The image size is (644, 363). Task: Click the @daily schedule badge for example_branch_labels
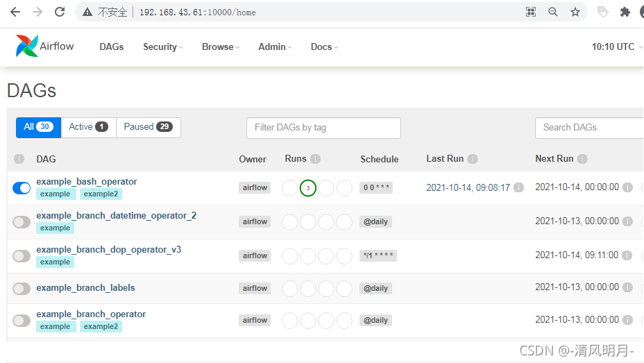pyautogui.click(x=376, y=288)
